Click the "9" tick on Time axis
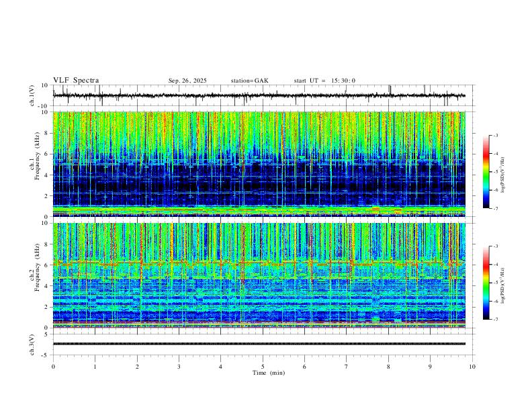 coord(430,367)
